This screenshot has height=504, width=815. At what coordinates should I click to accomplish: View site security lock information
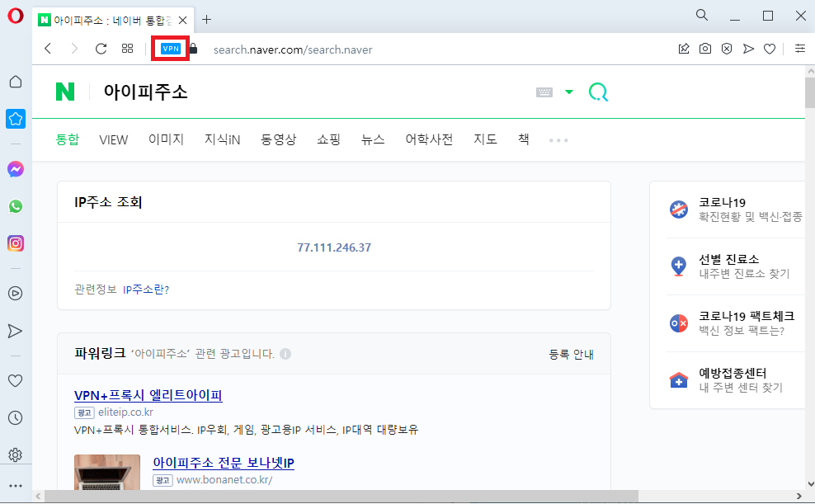pos(193,49)
